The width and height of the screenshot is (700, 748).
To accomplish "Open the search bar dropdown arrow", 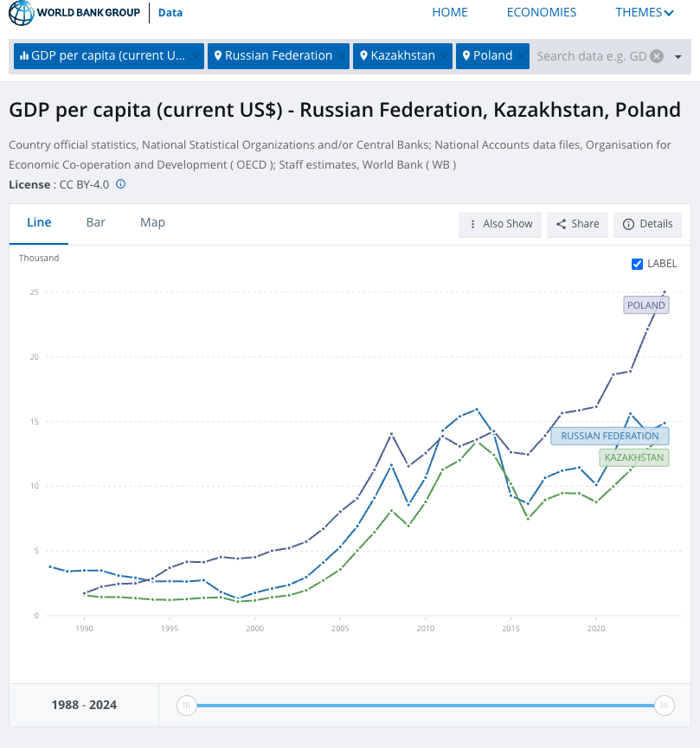I will [678, 57].
